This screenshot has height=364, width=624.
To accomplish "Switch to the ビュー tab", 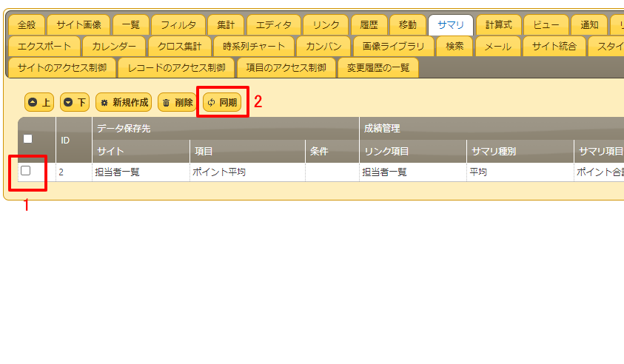I will click(x=546, y=25).
